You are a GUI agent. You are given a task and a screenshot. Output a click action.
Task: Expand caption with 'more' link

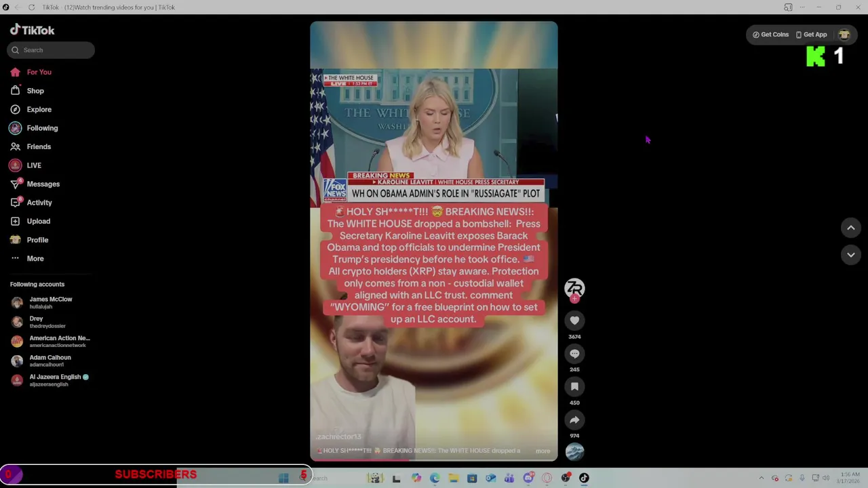click(542, 451)
